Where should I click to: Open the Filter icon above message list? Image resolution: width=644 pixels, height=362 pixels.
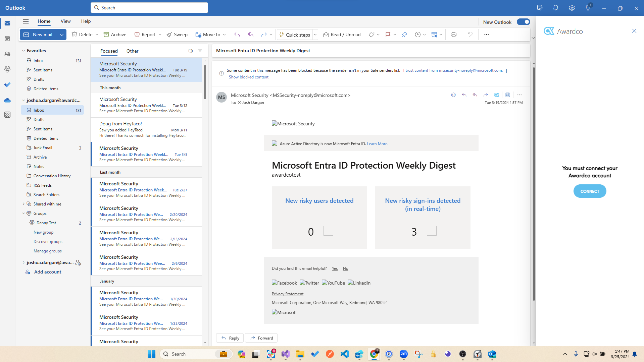point(200,51)
